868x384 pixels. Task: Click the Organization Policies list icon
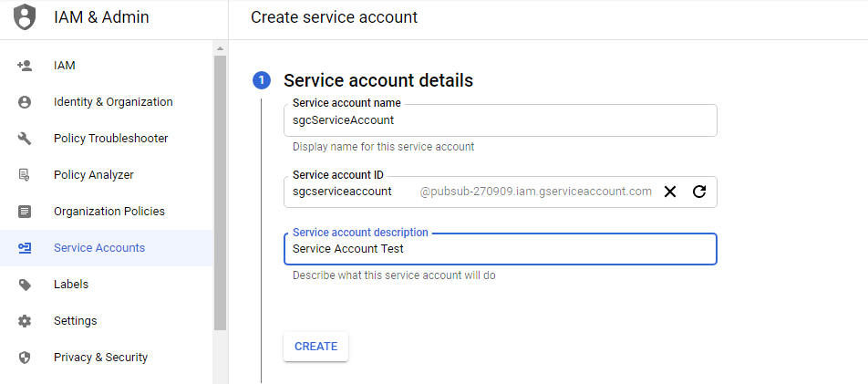(25, 212)
